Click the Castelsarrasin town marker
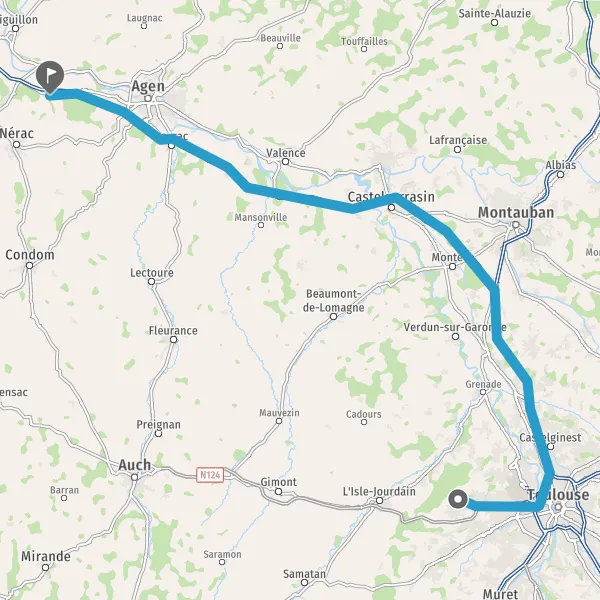The image size is (600, 600). 391,208
